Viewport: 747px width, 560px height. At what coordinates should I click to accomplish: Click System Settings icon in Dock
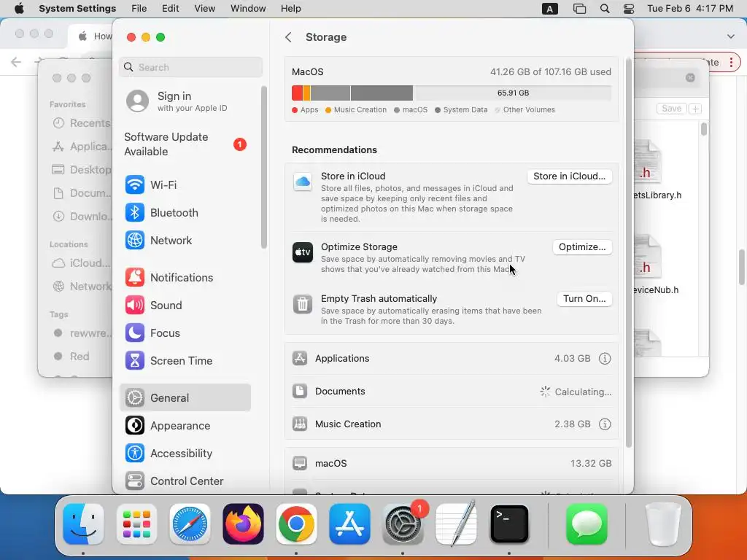403,524
